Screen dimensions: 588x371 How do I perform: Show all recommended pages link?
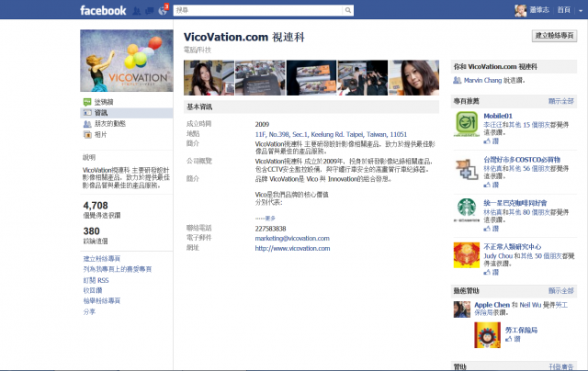coord(561,101)
